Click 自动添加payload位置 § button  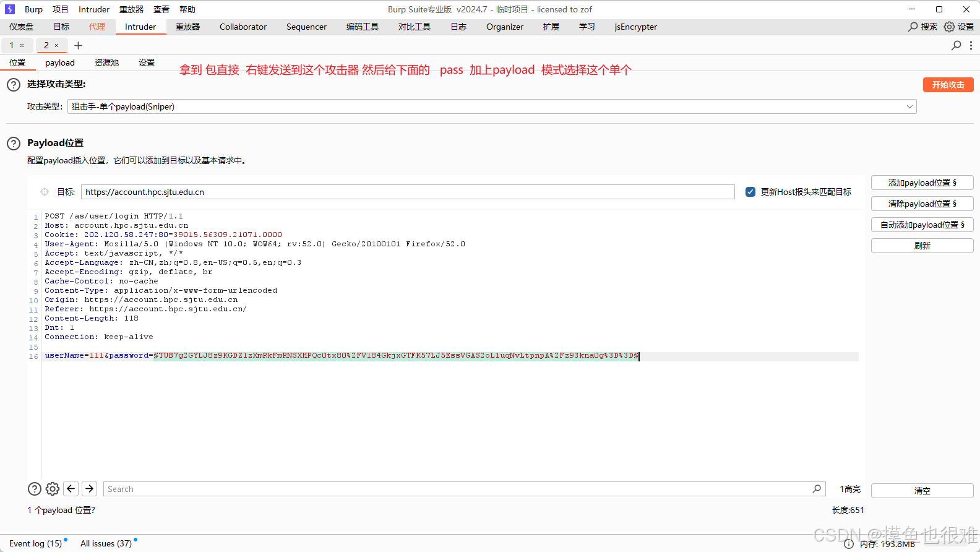[922, 225]
